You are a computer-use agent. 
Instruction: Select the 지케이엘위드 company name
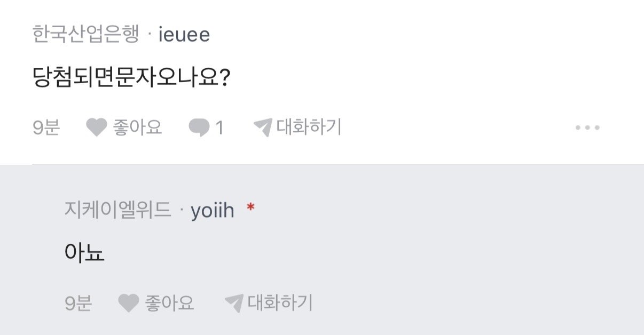point(117,211)
